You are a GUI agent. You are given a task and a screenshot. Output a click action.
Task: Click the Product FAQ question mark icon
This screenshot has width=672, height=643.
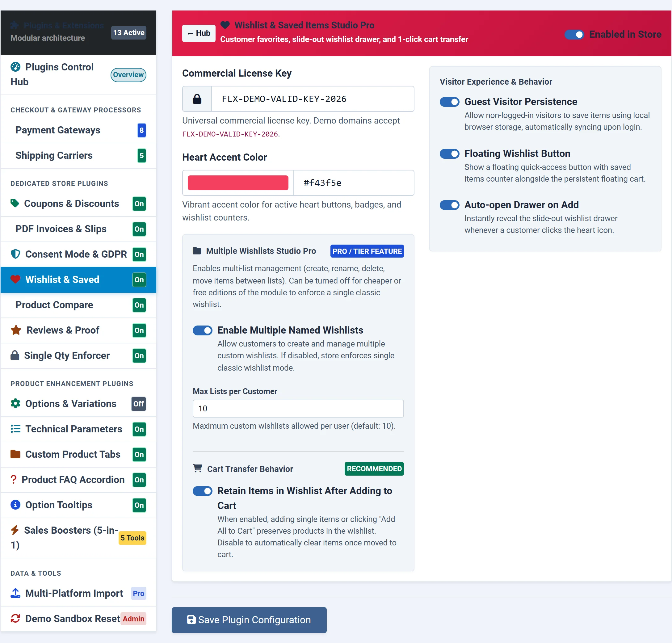point(14,480)
